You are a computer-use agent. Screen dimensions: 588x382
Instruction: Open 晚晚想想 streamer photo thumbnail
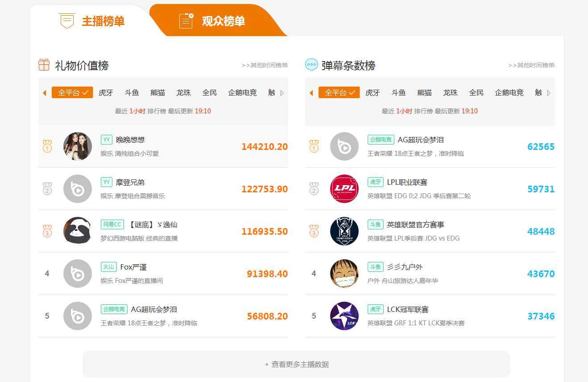(x=78, y=146)
